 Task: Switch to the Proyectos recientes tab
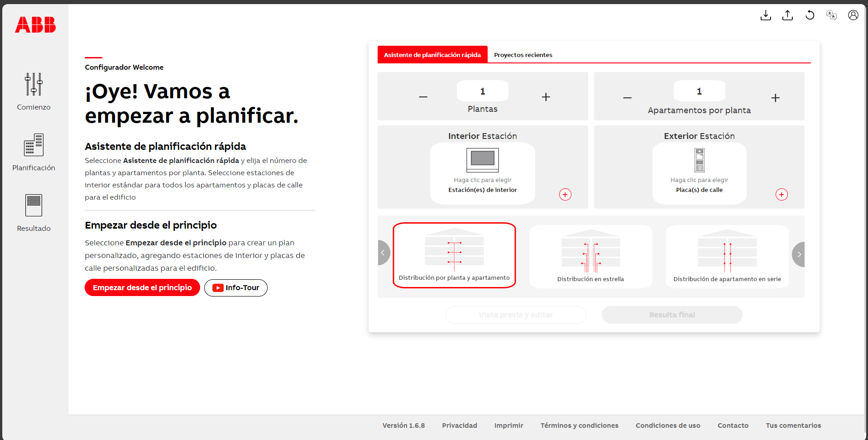coord(523,54)
